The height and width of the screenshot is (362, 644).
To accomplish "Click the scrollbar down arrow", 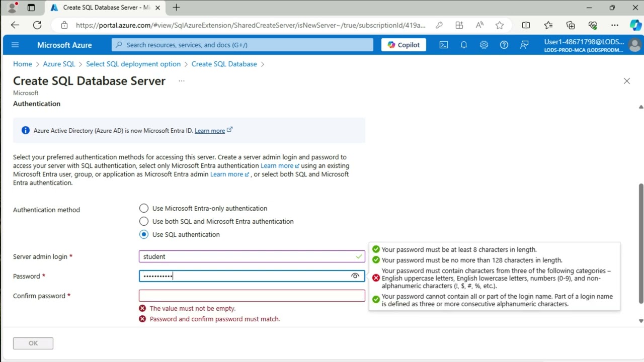I will coord(641,321).
